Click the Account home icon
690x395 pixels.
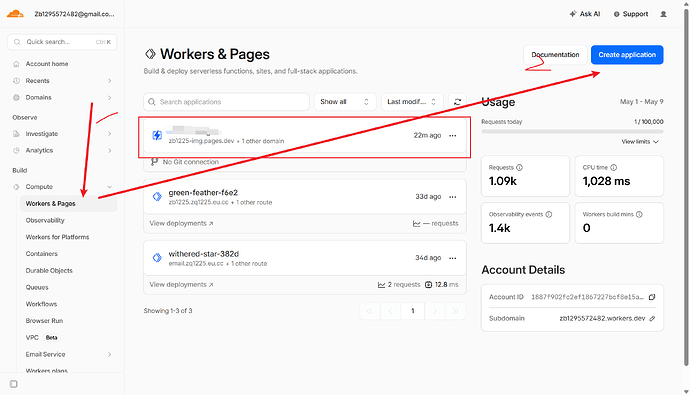[x=16, y=64]
